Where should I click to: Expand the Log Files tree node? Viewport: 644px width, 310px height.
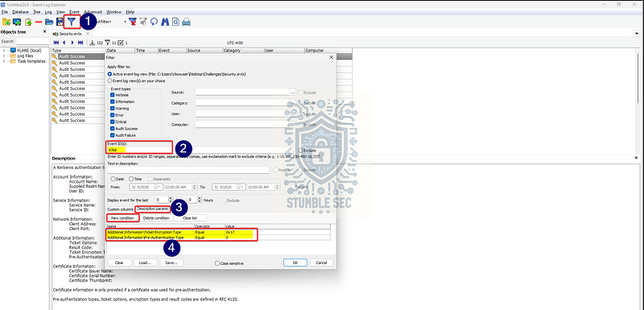tap(4, 56)
